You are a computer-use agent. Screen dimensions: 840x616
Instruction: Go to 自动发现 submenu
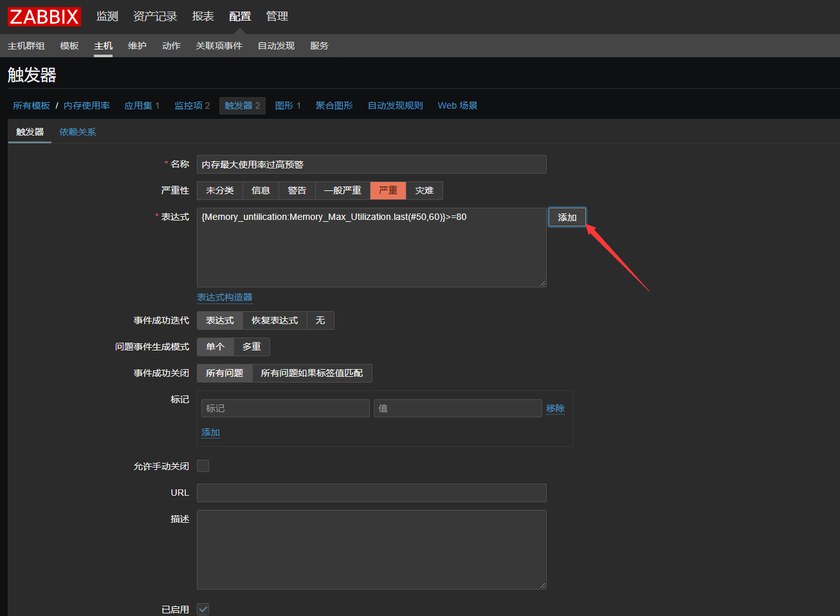(276, 46)
